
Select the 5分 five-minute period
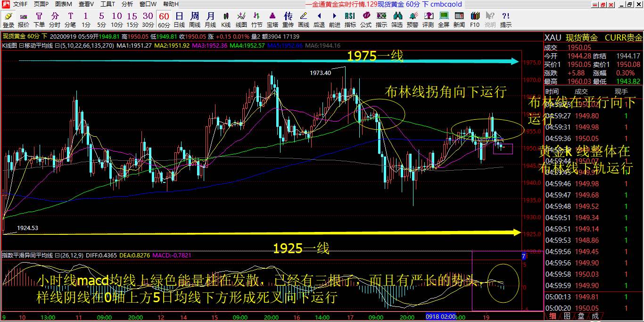[x=101, y=20]
